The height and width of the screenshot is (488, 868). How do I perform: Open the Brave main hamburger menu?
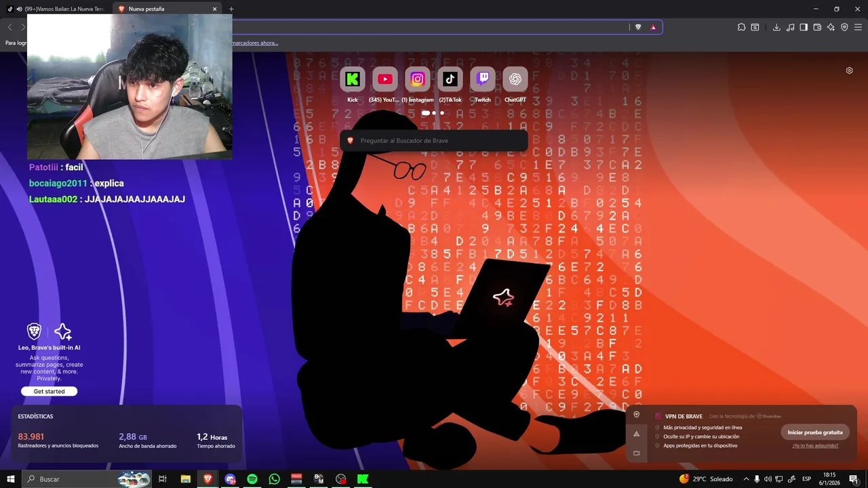tap(858, 27)
